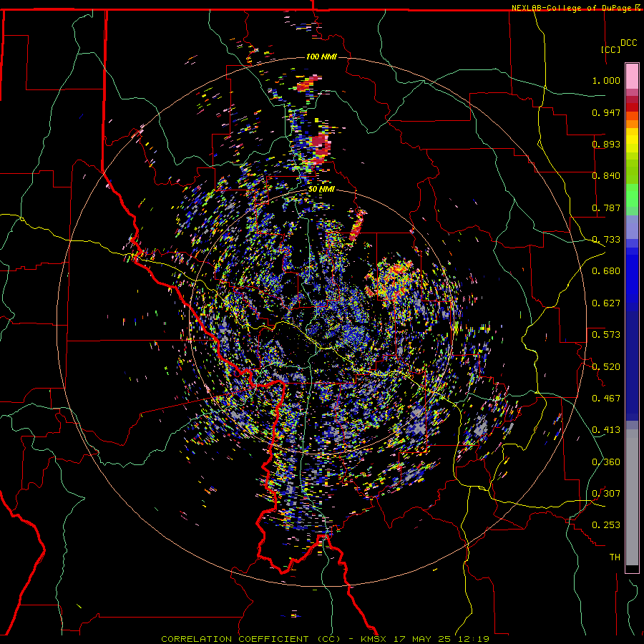Pick the pink segment of the color bar
Screen dimensions: 644x644
(632, 77)
